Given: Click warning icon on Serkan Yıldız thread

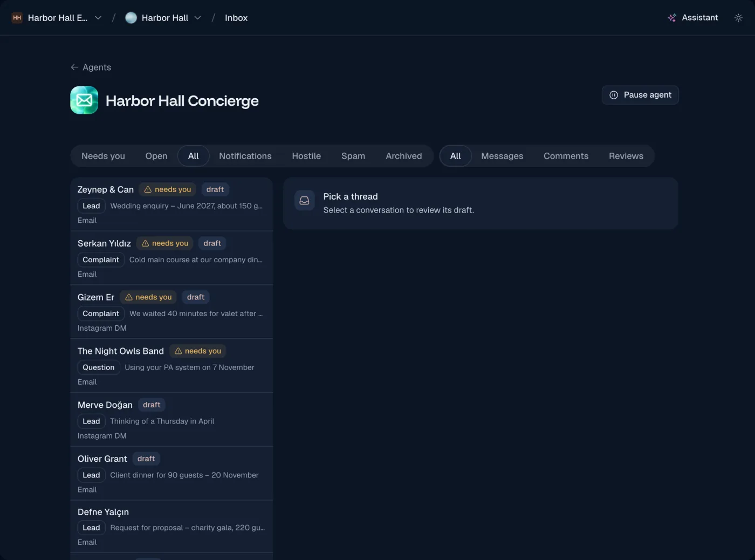Looking at the screenshot, I should pyautogui.click(x=145, y=243).
